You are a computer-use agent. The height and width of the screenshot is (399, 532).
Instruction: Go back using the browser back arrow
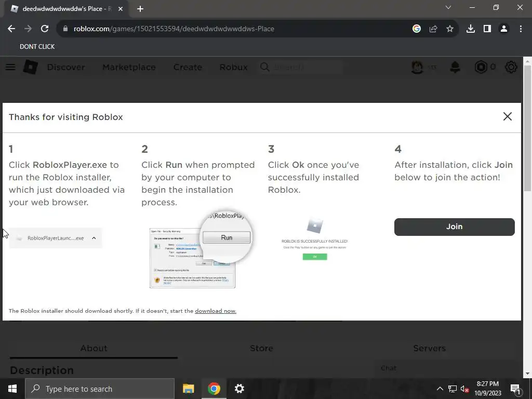pos(11,29)
